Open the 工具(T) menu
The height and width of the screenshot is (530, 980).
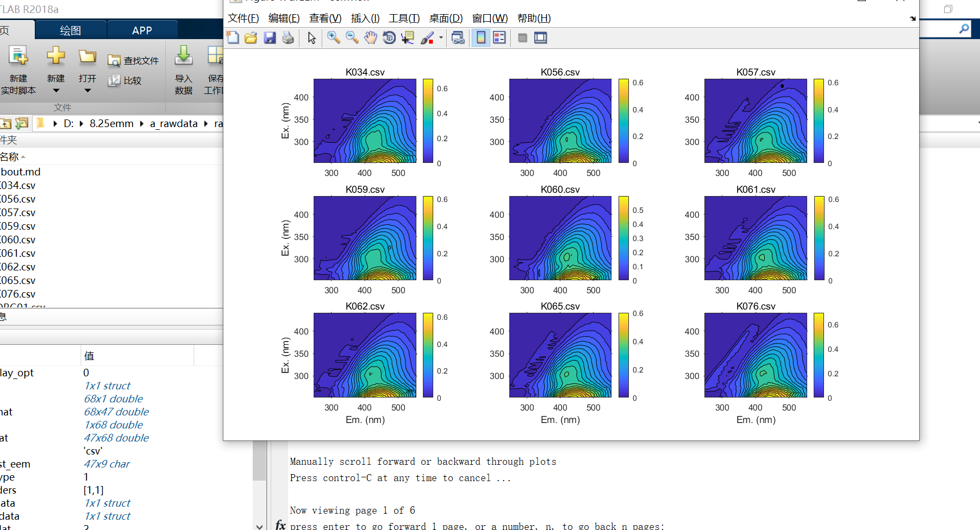[x=404, y=18]
